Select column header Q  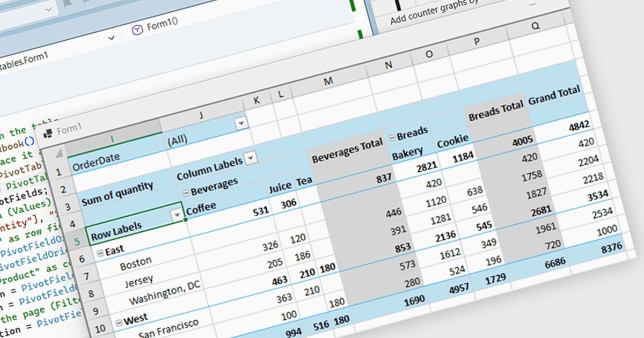[536, 26]
